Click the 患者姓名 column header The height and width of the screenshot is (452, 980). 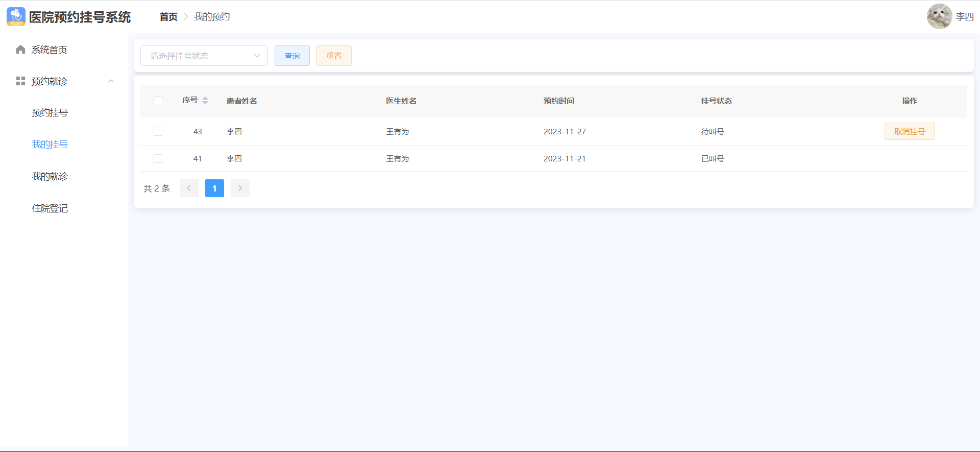tap(242, 101)
